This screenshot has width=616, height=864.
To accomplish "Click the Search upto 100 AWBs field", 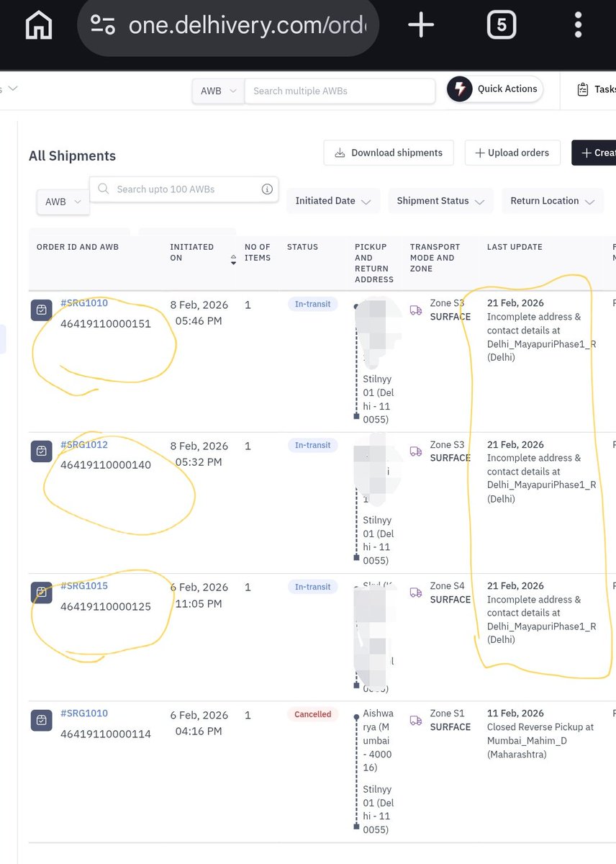I will (x=184, y=189).
